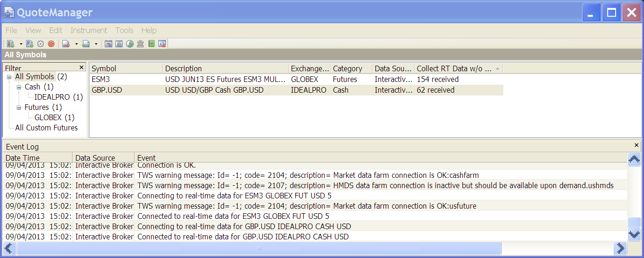Image resolution: width=644 pixels, height=258 pixels.
Task: Click IDEALPRO exchange cell in GBP.USD row
Action: (309, 90)
